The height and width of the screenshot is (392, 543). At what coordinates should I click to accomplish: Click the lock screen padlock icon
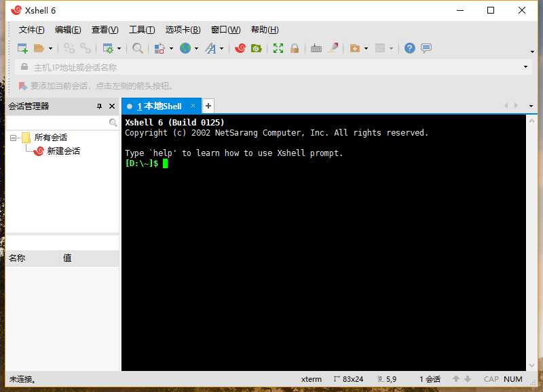coord(295,48)
